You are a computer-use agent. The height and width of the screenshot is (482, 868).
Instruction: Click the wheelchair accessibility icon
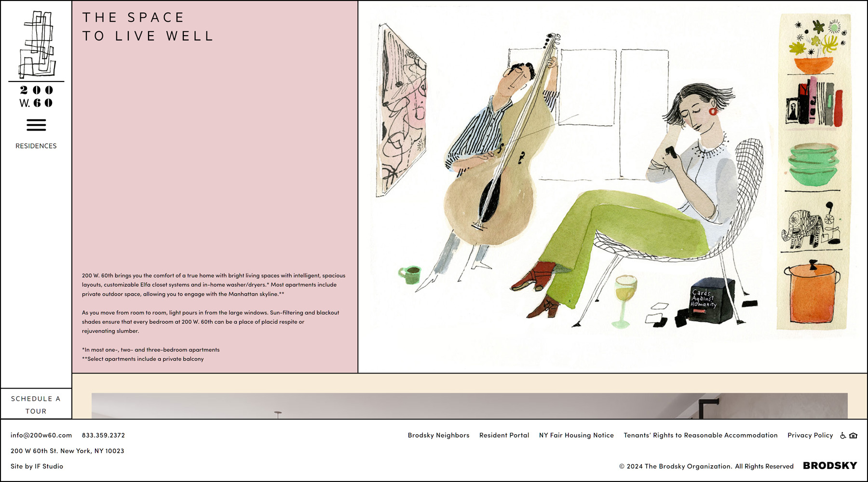(x=843, y=436)
